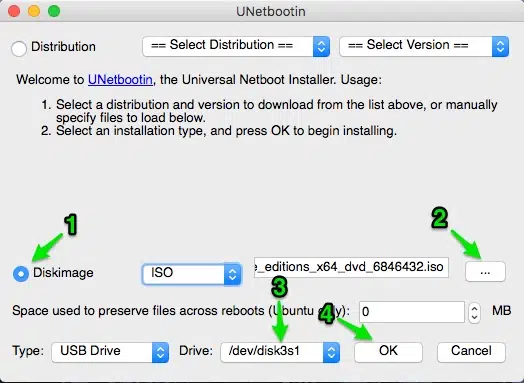Click the Cancel button

pos(471,352)
